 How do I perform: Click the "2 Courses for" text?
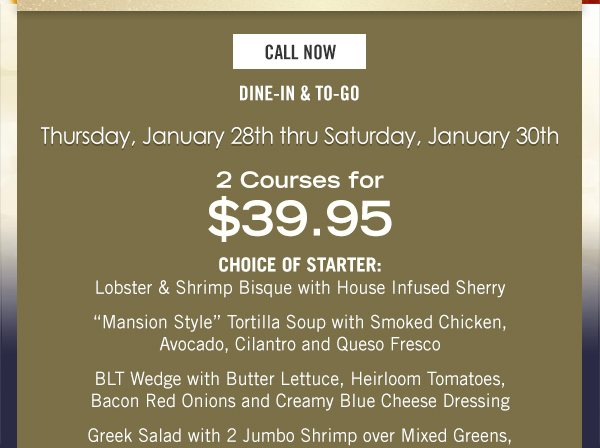[300, 180]
